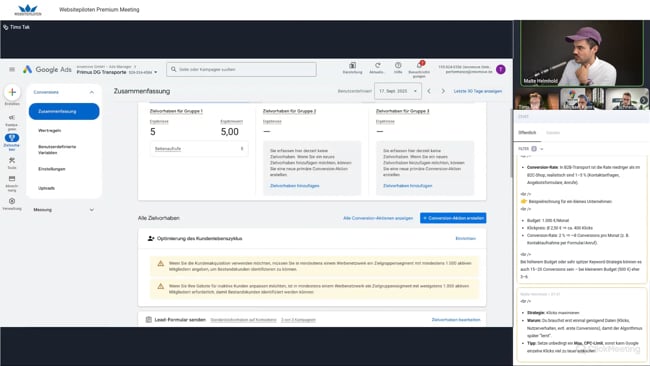The height and width of the screenshot is (366, 650).
Task: Select Malte Helmhold's main video tile
Action: click(x=581, y=53)
